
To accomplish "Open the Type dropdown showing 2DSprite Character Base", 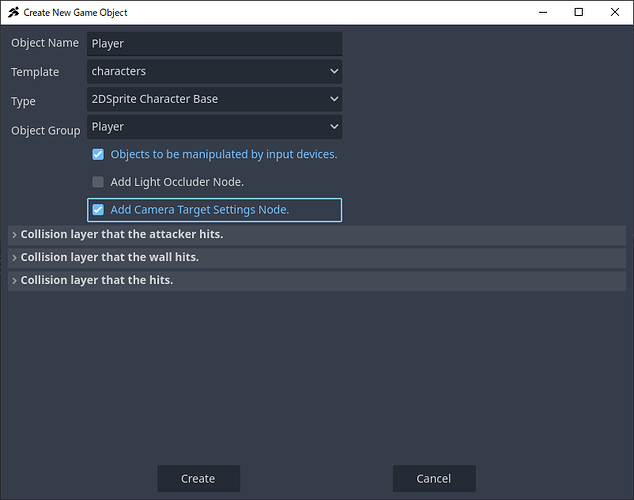I will [x=214, y=99].
